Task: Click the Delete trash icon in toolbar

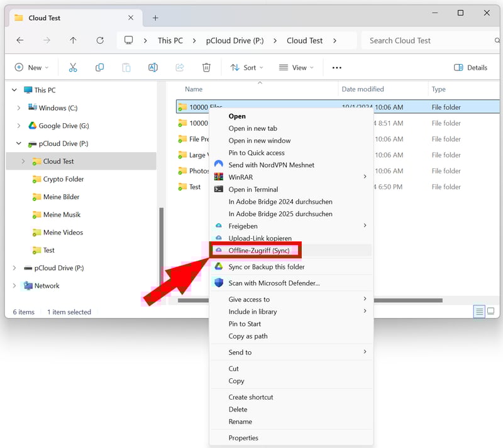Action: (206, 67)
